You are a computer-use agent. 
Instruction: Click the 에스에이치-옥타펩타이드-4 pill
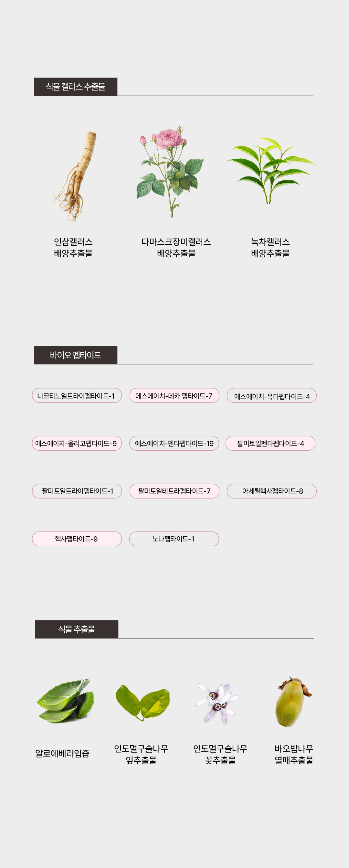coord(271,396)
